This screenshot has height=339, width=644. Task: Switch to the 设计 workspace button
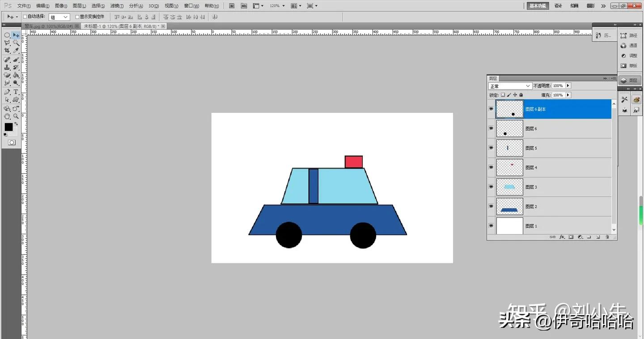click(x=558, y=6)
